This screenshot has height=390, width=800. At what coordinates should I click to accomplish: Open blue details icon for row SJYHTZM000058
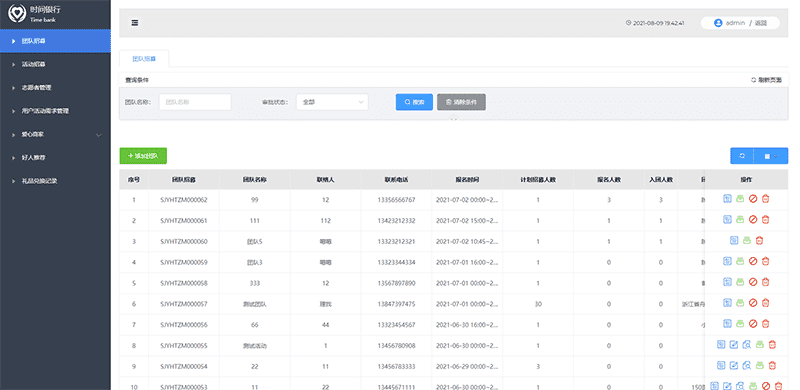728,282
